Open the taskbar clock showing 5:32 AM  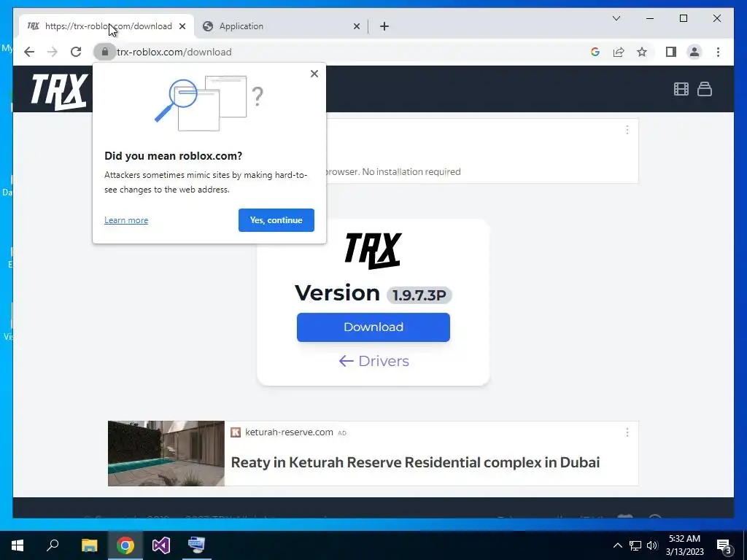click(x=684, y=545)
